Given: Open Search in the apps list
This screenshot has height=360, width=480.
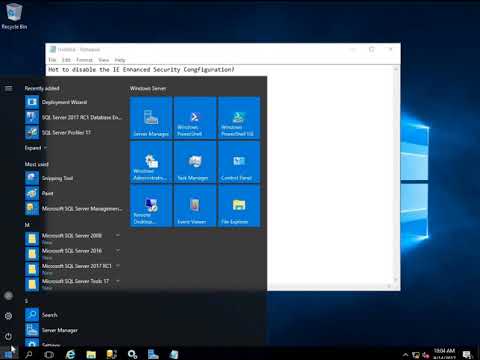Looking at the screenshot, I should pyautogui.click(x=74, y=315).
